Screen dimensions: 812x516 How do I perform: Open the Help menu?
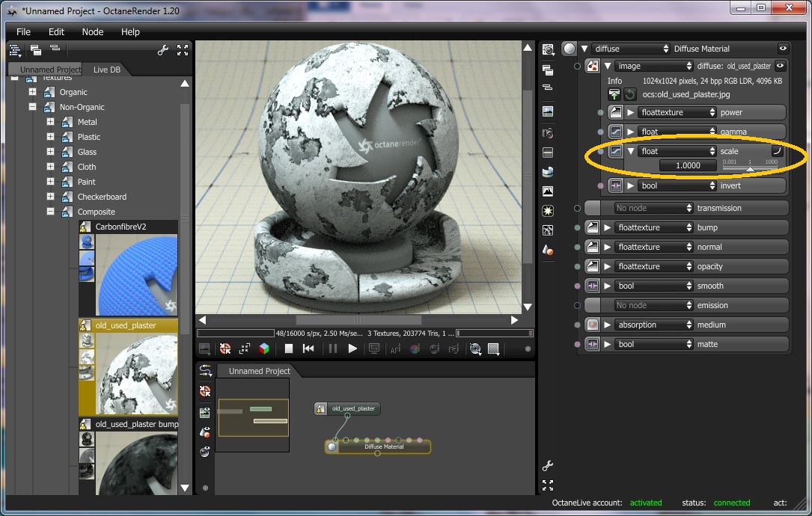click(x=130, y=31)
